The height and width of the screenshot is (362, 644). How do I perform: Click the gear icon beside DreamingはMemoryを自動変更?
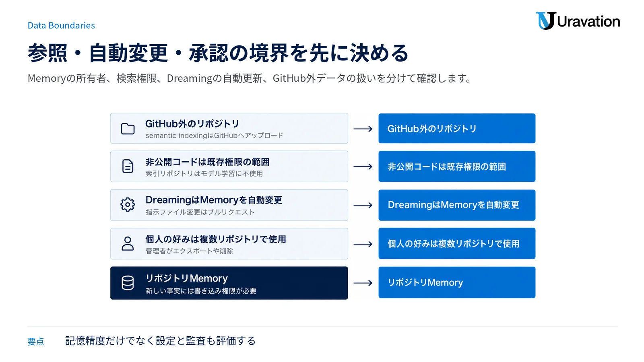click(128, 205)
